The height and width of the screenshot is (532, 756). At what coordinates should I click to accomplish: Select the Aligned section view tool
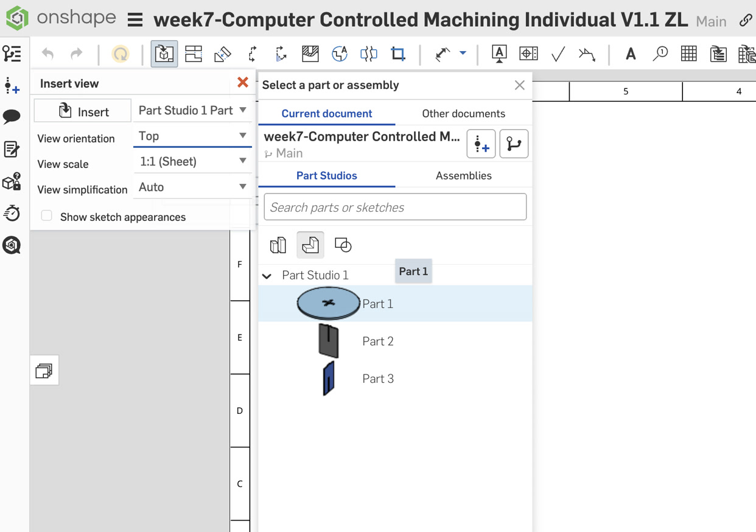pos(281,54)
